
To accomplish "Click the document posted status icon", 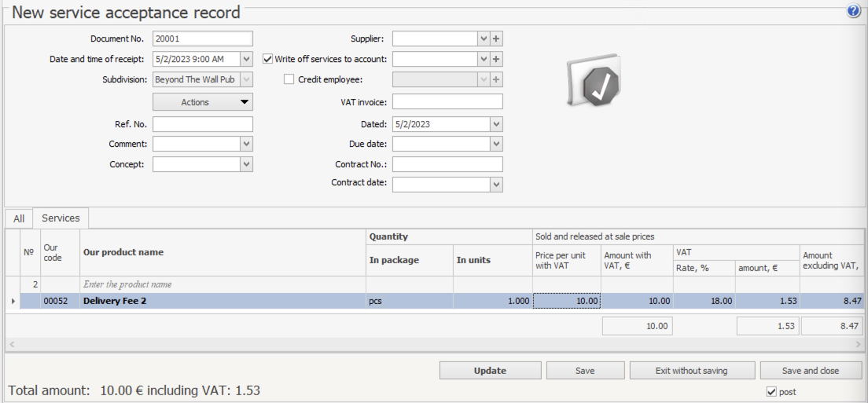I will tap(594, 81).
